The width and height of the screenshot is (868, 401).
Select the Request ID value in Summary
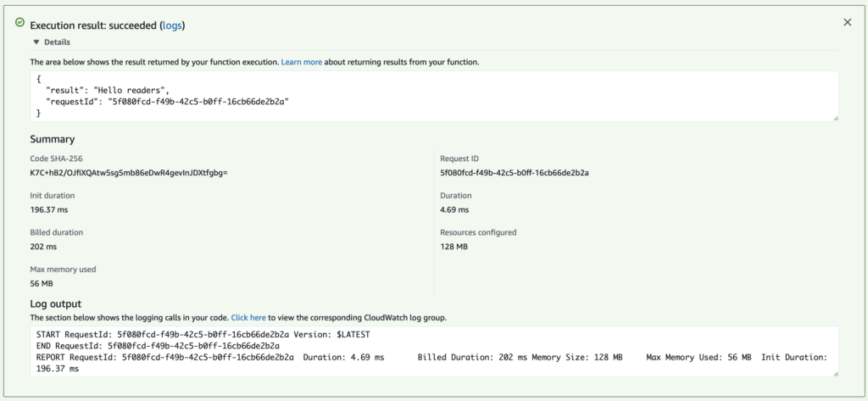(515, 173)
